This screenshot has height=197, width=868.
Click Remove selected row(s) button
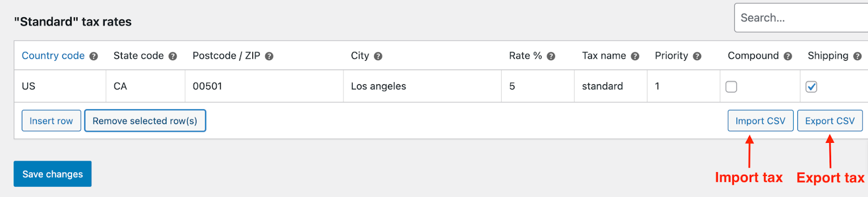tap(145, 121)
